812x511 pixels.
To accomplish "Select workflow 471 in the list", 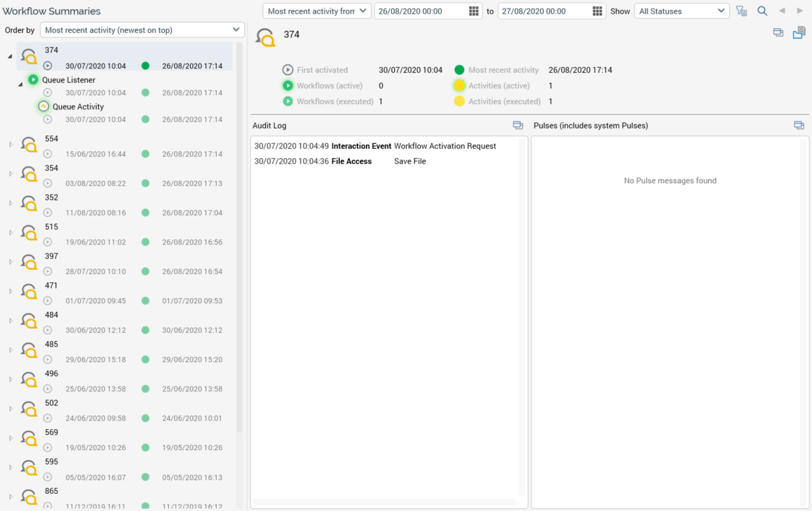I will (x=52, y=286).
